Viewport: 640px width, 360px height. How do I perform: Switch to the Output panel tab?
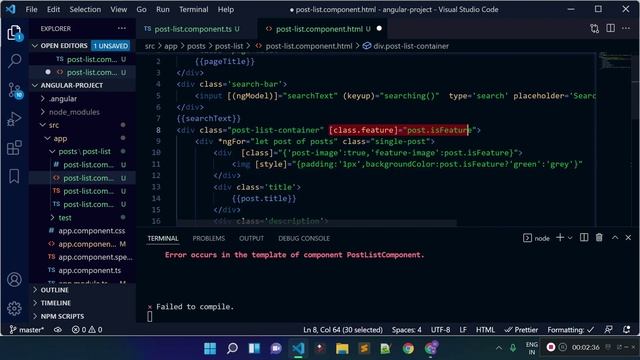(251, 238)
